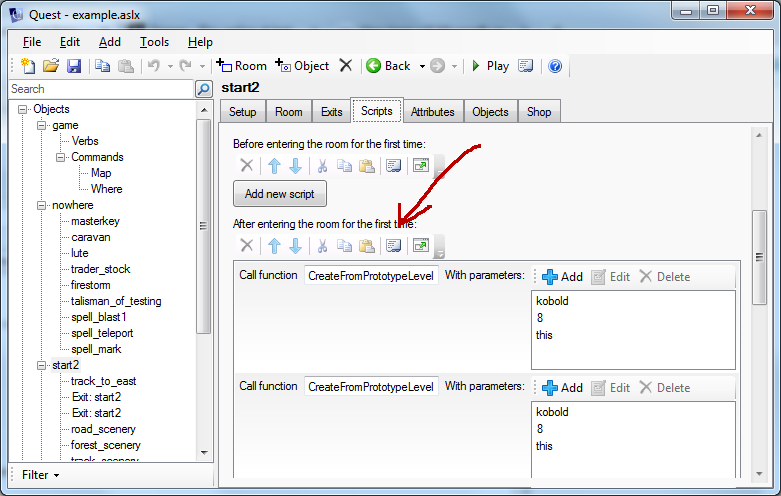
Task: Open the Edit menu
Action: coord(70,42)
